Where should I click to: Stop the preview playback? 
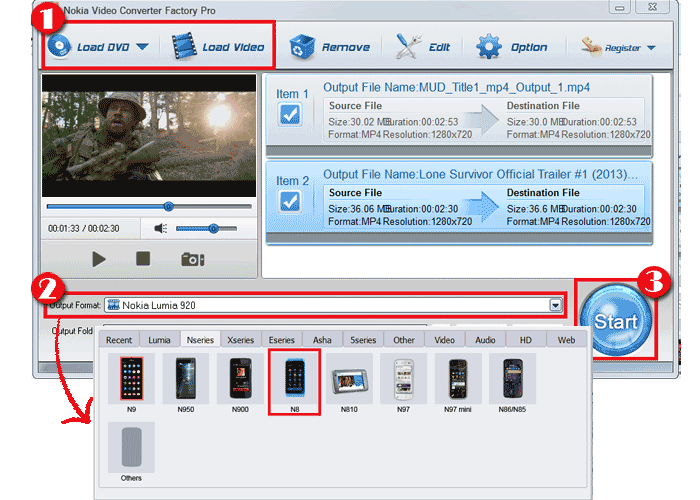pyautogui.click(x=143, y=258)
